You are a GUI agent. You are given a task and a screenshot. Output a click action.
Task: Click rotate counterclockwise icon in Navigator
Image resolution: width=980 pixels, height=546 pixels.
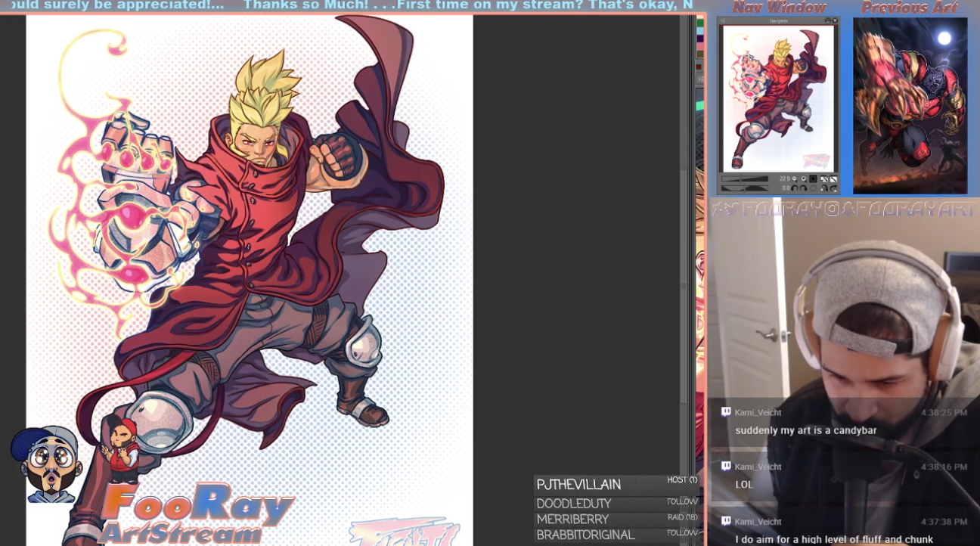point(794,188)
